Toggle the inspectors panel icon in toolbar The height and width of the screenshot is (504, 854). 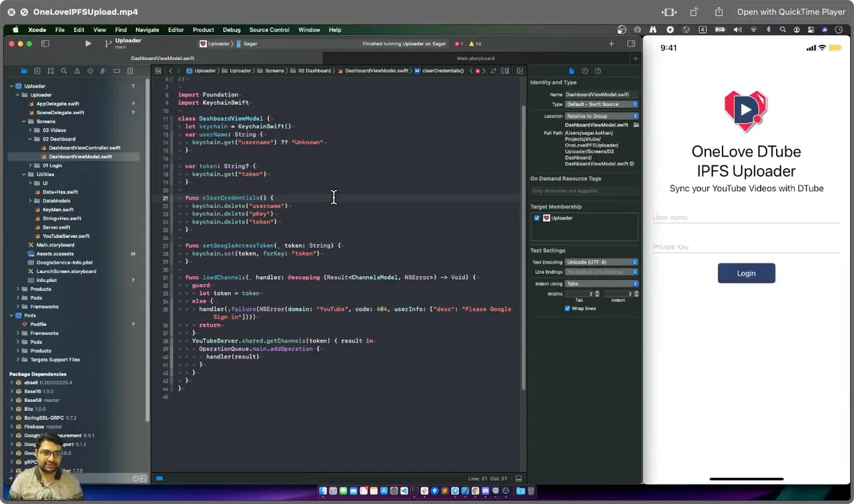[x=631, y=43]
